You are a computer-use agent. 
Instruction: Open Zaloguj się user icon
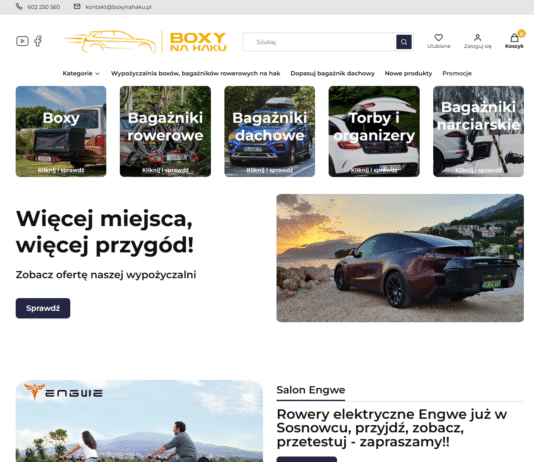click(x=477, y=37)
